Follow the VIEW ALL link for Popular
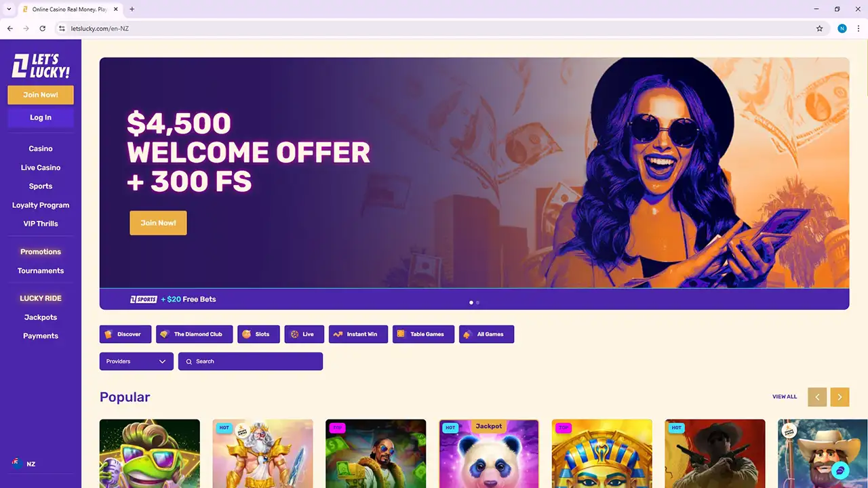Screen dimensions: 868x488 click(x=785, y=396)
